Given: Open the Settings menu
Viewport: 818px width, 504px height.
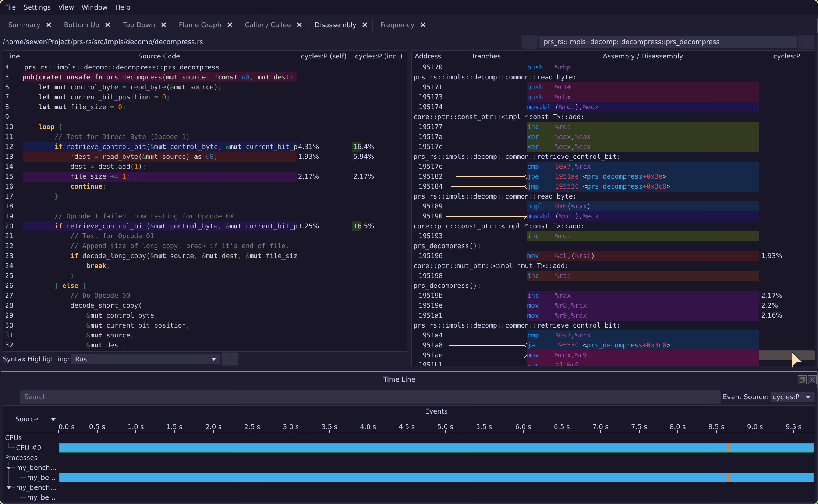Looking at the screenshot, I should click(x=37, y=7).
